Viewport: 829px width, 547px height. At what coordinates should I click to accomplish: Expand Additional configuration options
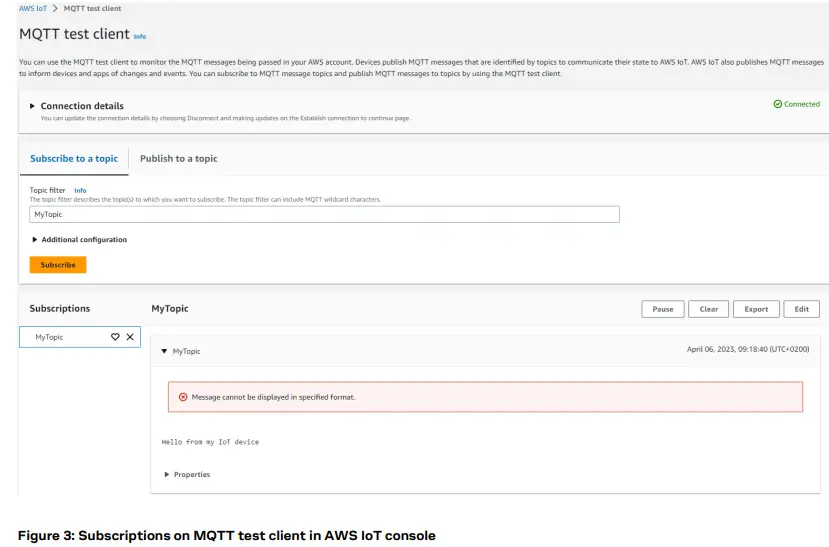(35, 240)
